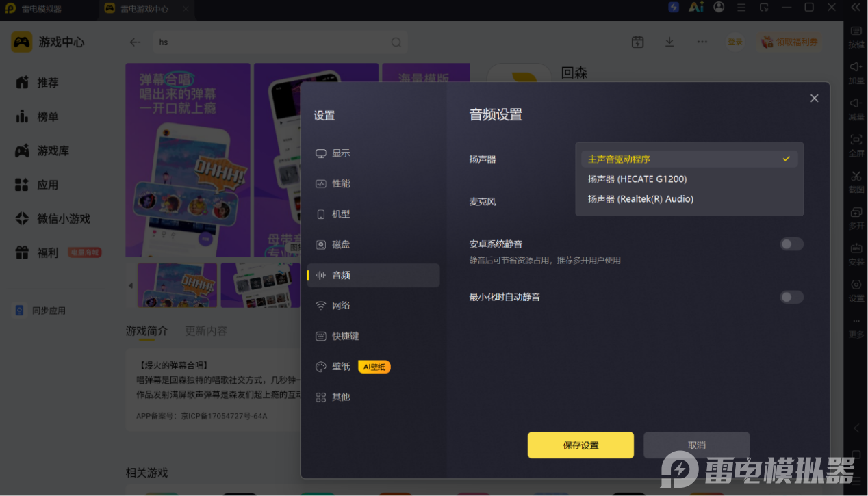Click 更多 in right toolbar

856,327
